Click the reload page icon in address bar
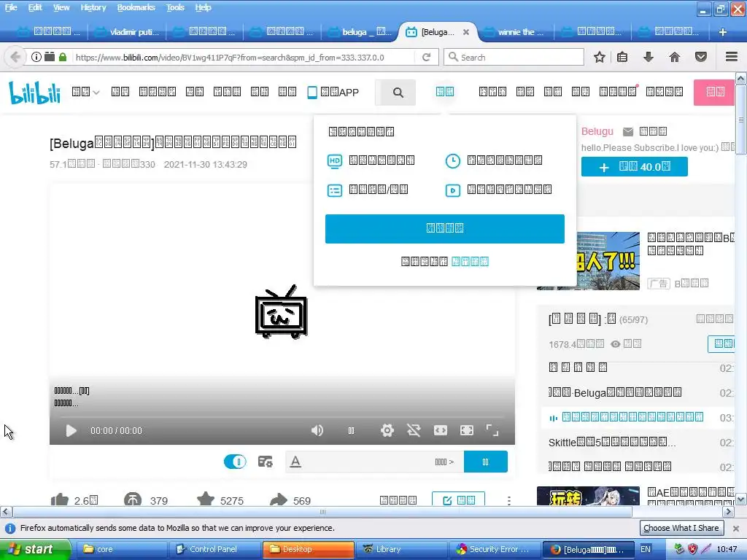The width and height of the screenshot is (747, 560). pyautogui.click(x=426, y=57)
